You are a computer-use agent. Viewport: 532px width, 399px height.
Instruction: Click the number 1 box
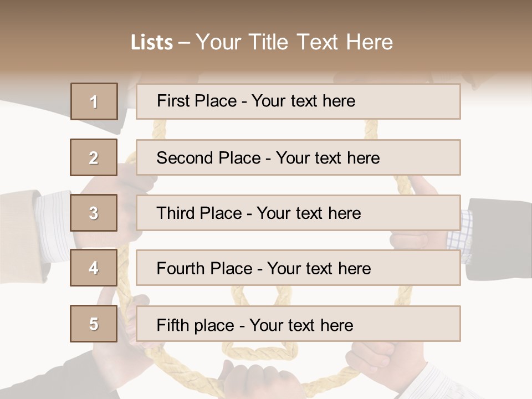click(94, 101)
